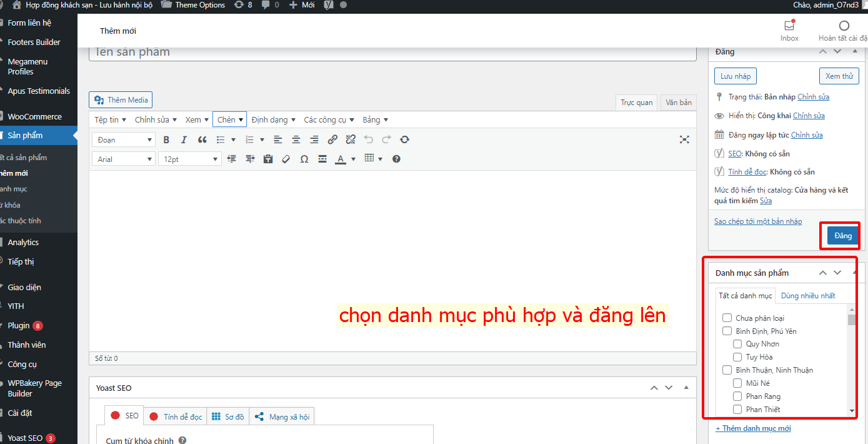Image resolution: width=868 pixels, height=444 pixels.
Task: Open the editor help question mark icon
Action: [396, 159]
